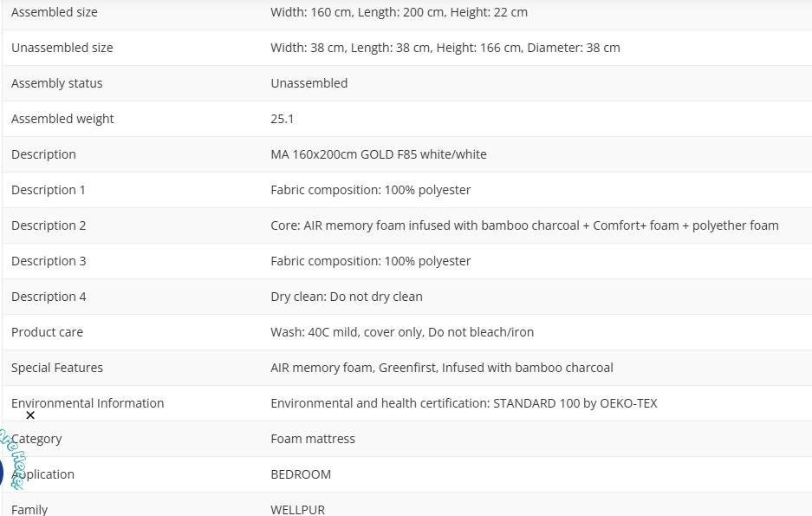Select the core AIR memory foam description
The width and height of the screenshot is (812, 516).
click(524, 225)
